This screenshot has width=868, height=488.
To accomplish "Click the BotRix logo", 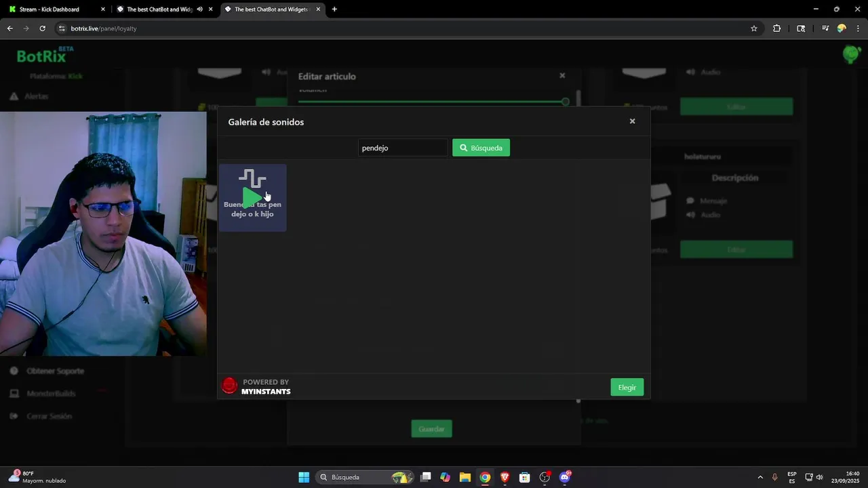I will click(45, 55).
